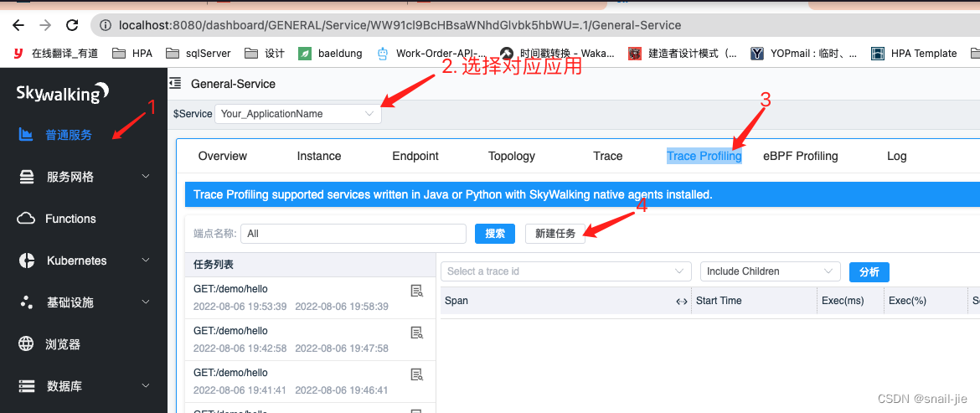Switch to the eBPF Profiling tab
This screenshot has width=980, height=413.
tap(801, 156)
